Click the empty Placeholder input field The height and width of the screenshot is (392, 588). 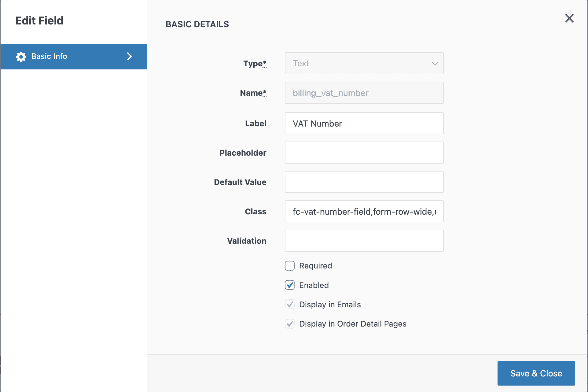[364, 153]
